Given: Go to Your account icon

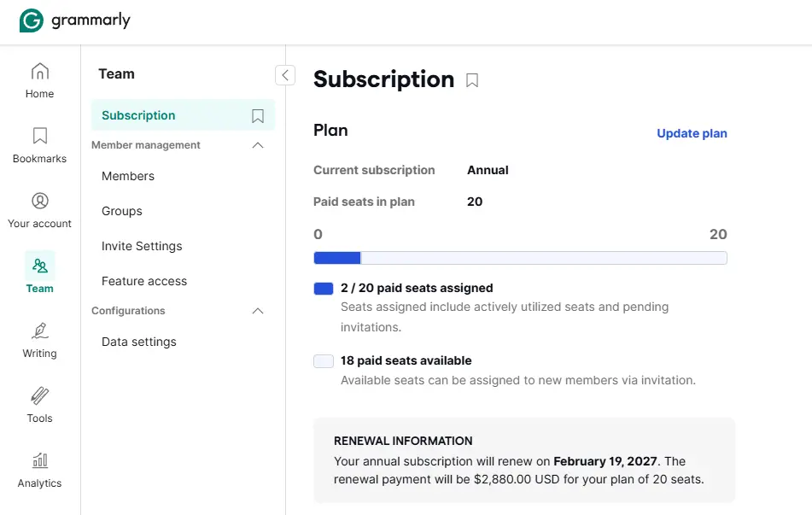Looking at the screenshot, I should tap(40, 201).
